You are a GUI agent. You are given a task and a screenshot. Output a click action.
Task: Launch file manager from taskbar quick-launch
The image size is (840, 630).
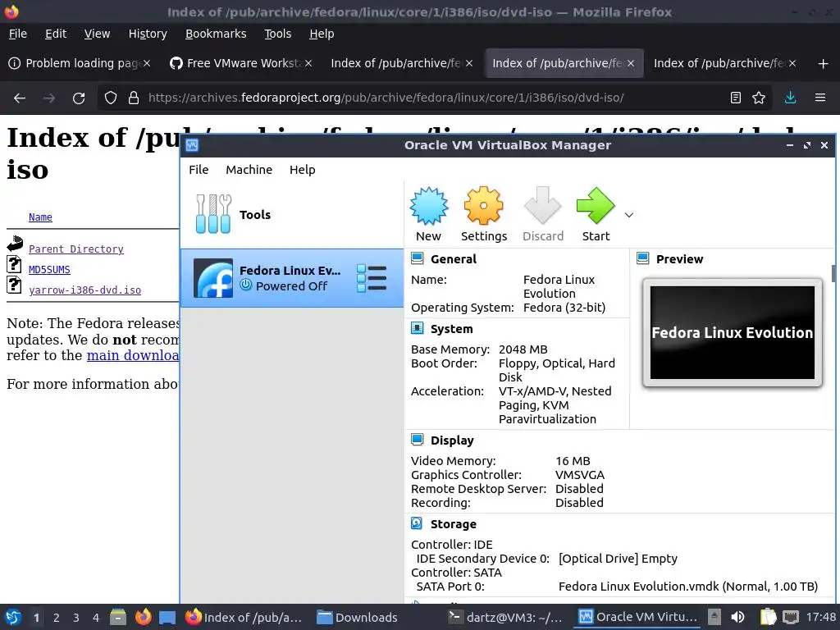118,617
